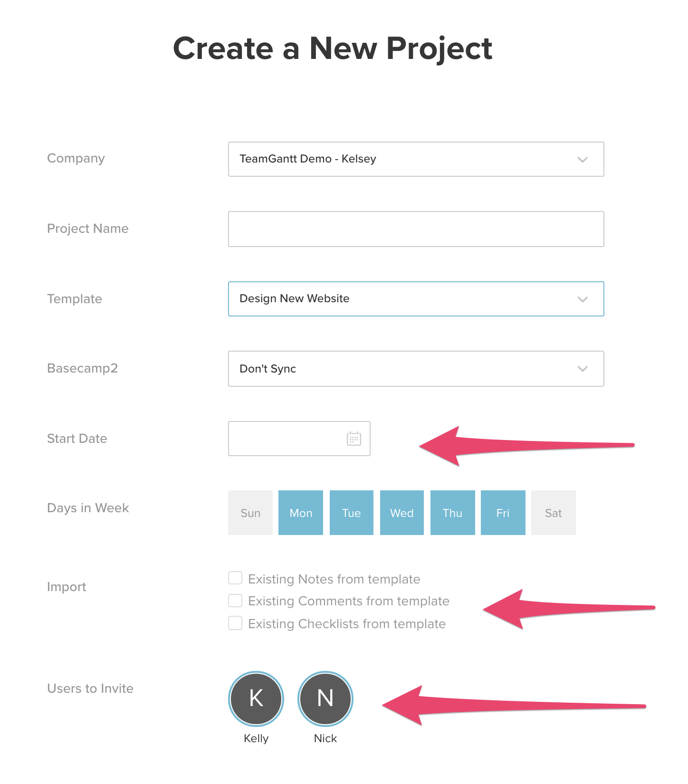Click the Template field's chevron icon
Image resolution: width=688 pixels, height=784 pixels.
(x=583, y=299)
